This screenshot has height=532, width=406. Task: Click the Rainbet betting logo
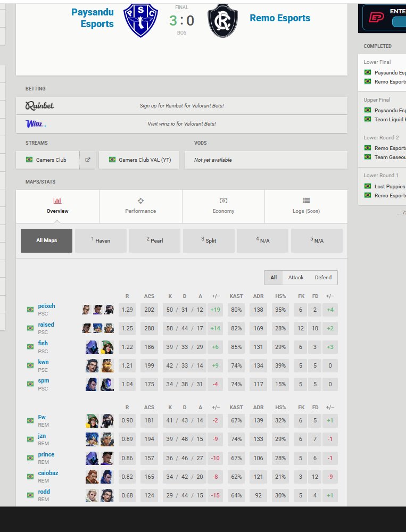tap(39, 105)
